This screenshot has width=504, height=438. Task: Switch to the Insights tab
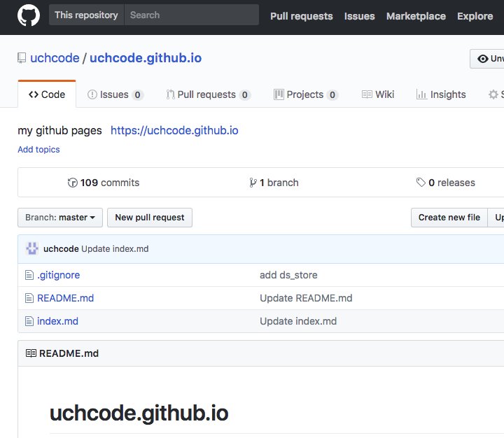441,94
